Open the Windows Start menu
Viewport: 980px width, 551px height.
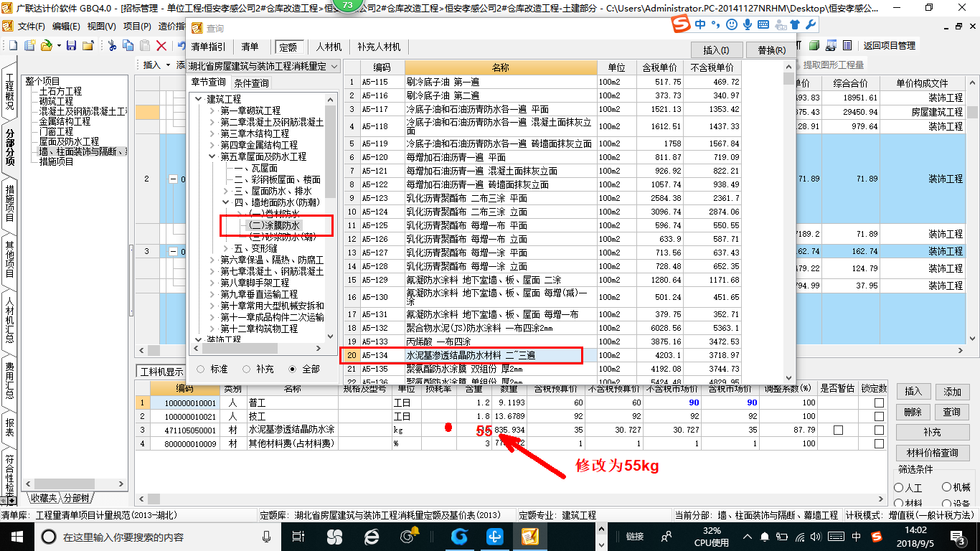pyautogui.click(x=17, y=536)
